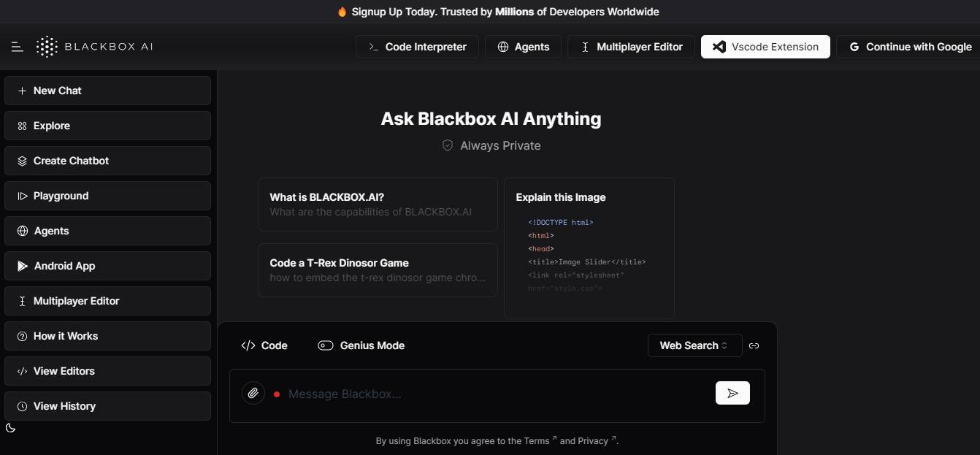Click the message input field
Viewport: 980px width, 455px height.
438,393
